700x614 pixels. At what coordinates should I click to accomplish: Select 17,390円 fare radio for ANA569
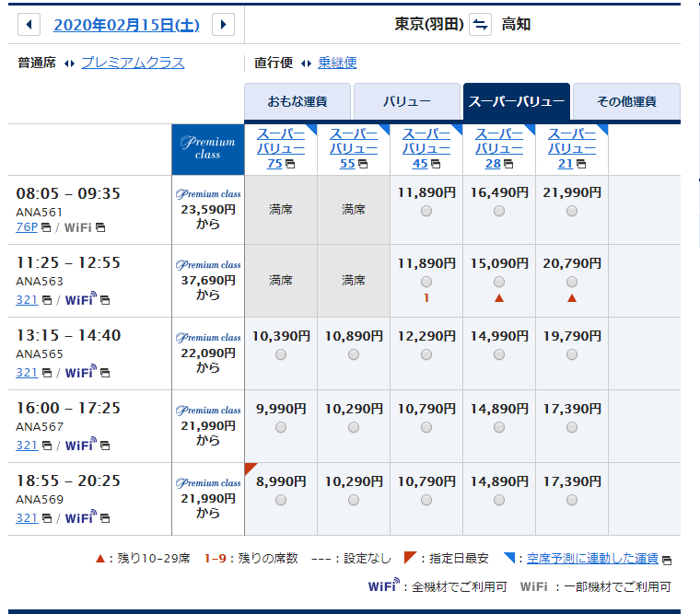point(572,500)
